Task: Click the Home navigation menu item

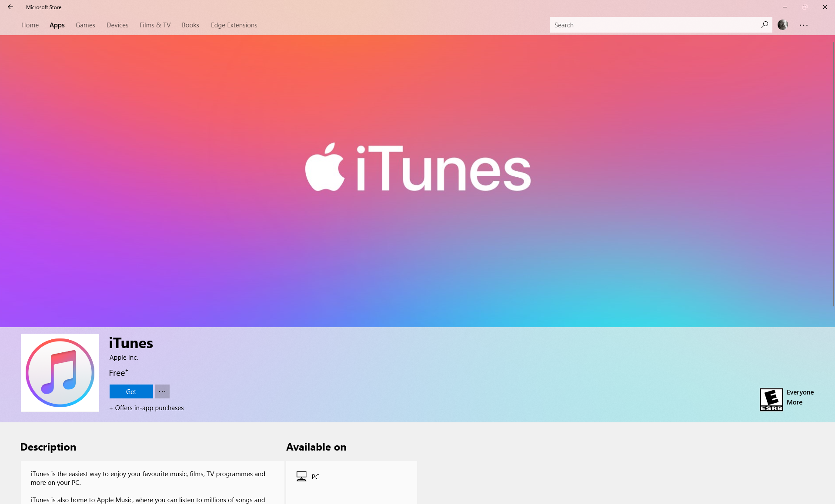Action: [x=29, y=25]
